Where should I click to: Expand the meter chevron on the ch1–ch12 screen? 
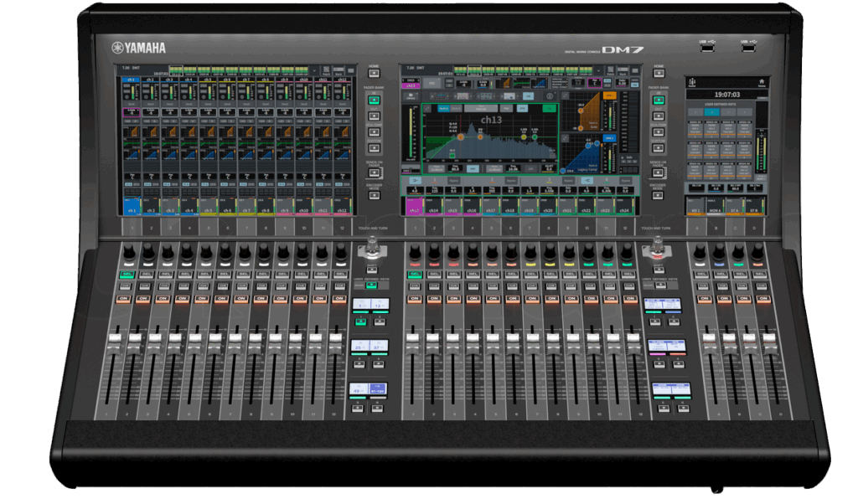tap(315, 71)
